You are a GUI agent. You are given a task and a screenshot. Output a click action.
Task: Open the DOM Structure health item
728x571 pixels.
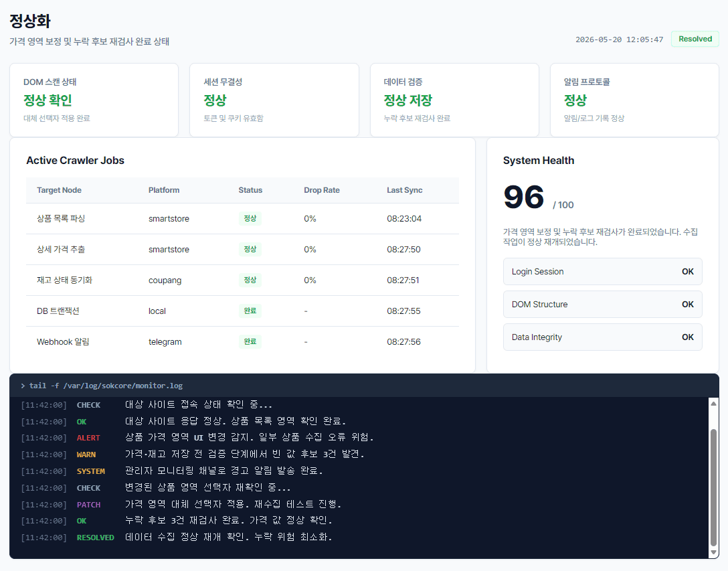602,305
